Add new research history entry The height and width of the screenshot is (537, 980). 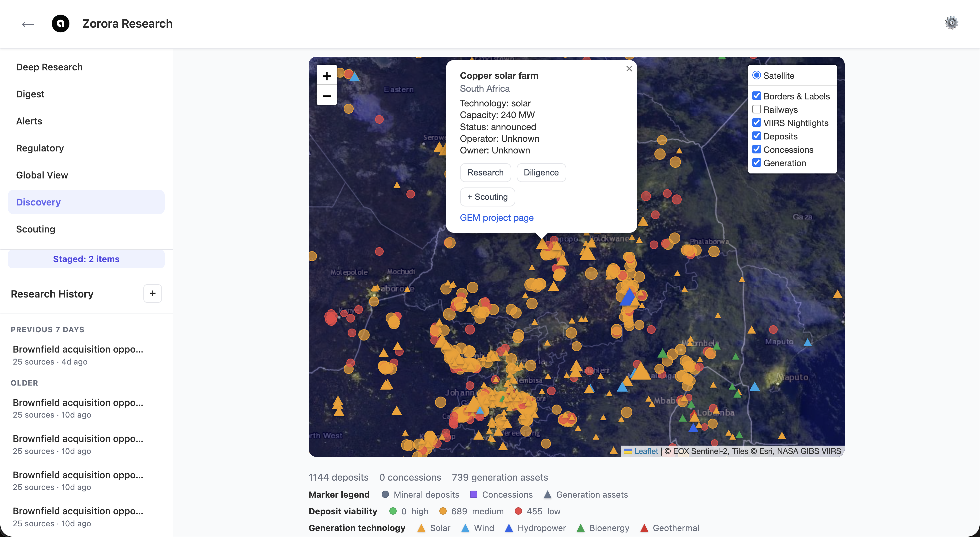pos(153,294)
